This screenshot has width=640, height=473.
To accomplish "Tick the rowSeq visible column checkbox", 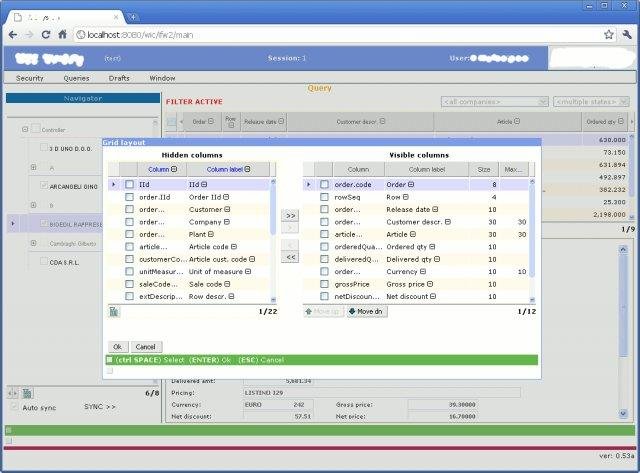I will (324, 197).
